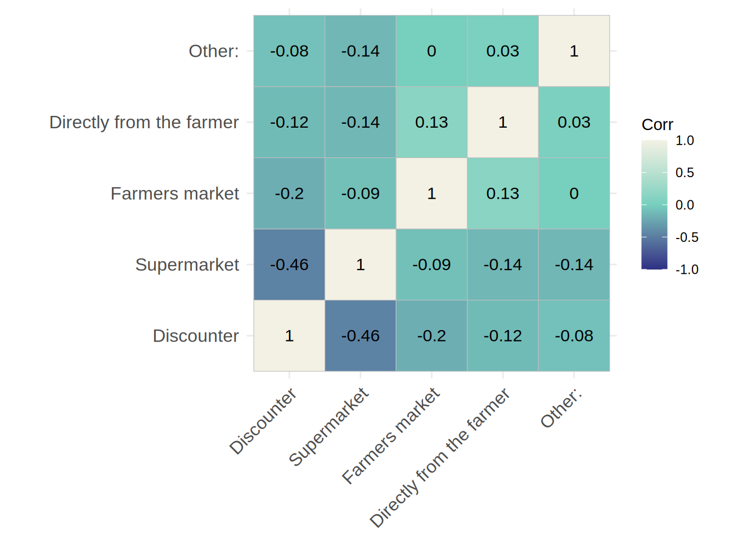
Task: Click the rotated Farmers market label below the chart
Action: pyautogui.click(x=391, y=435)
